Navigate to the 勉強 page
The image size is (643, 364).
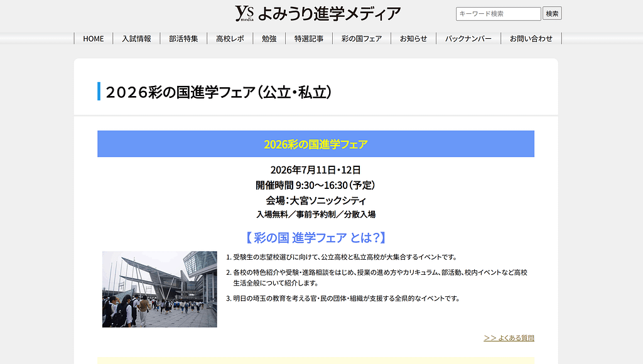269,39
